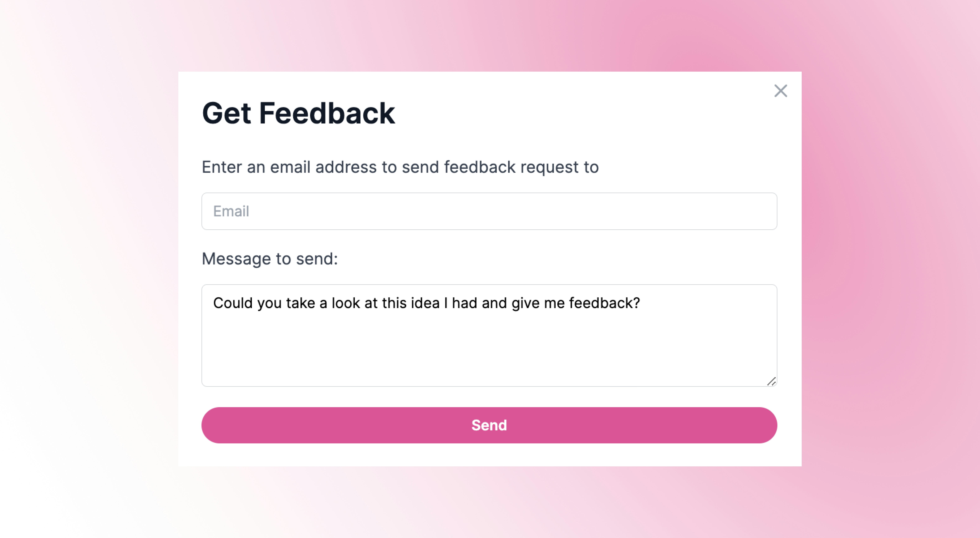Click the pink backdrop outside the dialog
The width and height of the screenshot is (980, 538).
tap(890, 267)
